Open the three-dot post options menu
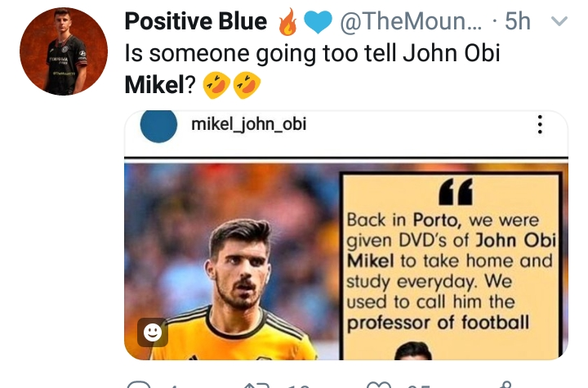The width and height of the screenshot is (588, 388). (539, 125)
